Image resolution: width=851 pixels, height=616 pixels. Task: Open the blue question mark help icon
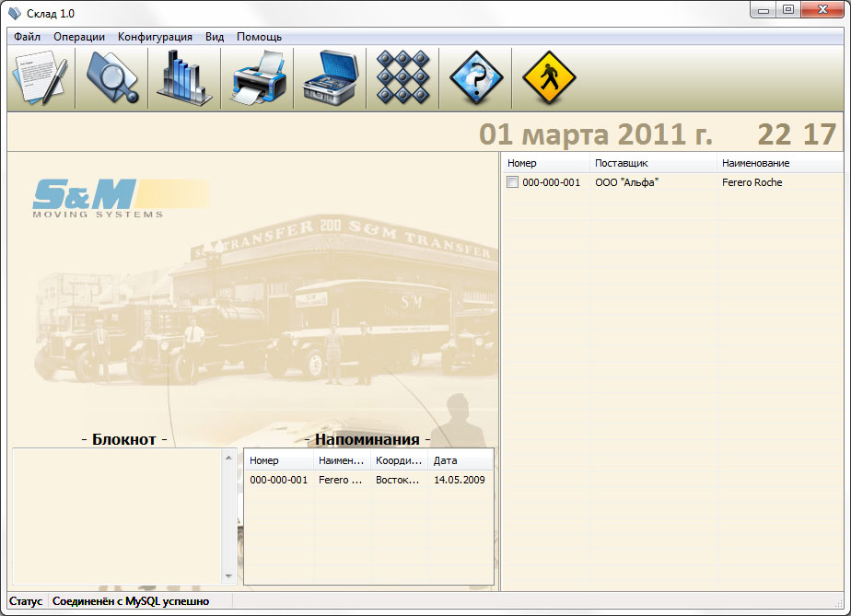[x=476, y=77]
